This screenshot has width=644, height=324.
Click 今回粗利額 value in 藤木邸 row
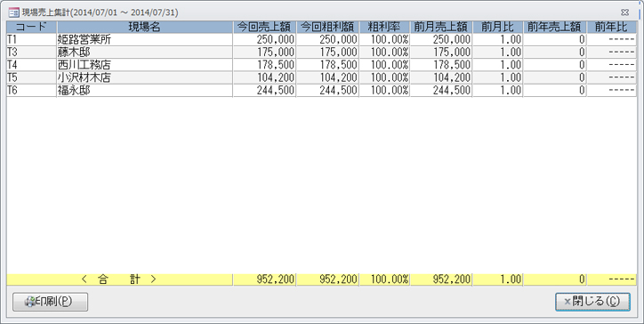tap(327, 53)
